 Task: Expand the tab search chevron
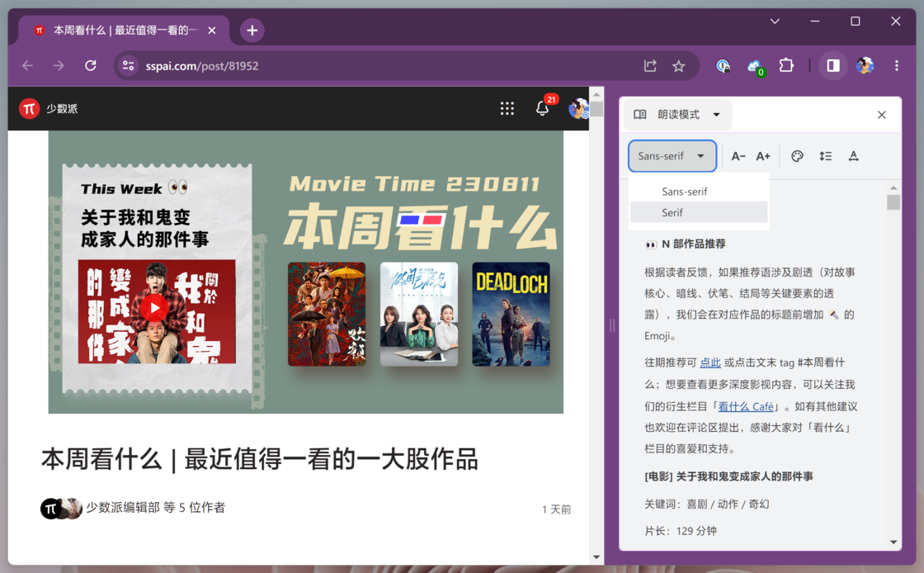(x=775, y=21)
